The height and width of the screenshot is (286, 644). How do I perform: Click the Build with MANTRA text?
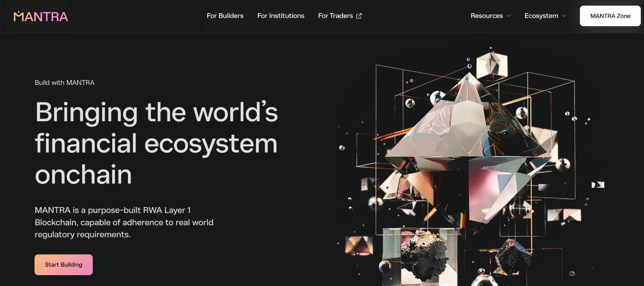pyautogui.click(x=64, y=83)
